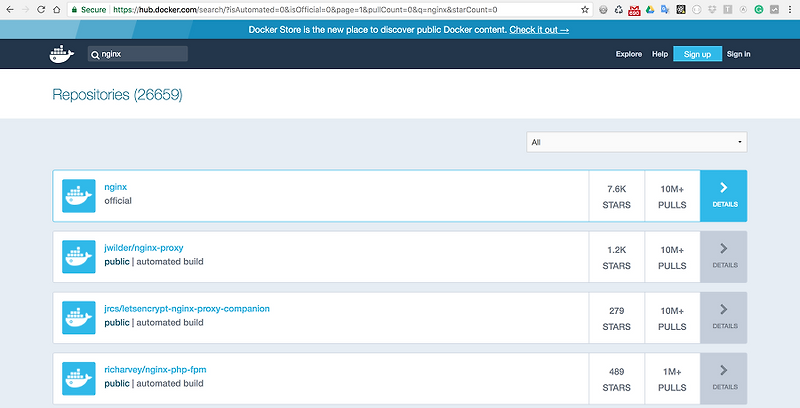Click the 7.6K STARS cell
Image resolution: width=800 pixels, height=408 pixels.
(x=617, y=196)
